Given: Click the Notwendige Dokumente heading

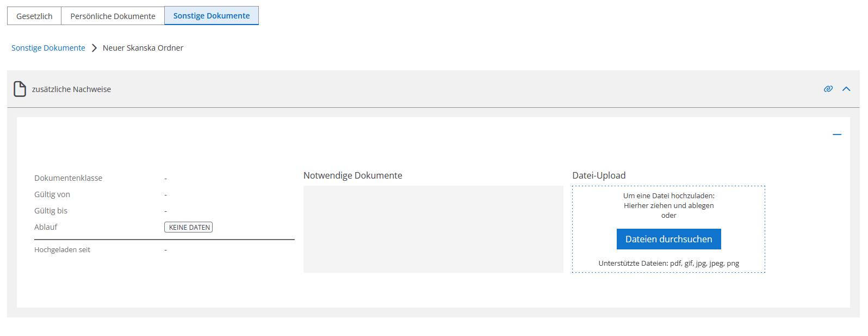Looking at the screenshot, I should point(353,175).
